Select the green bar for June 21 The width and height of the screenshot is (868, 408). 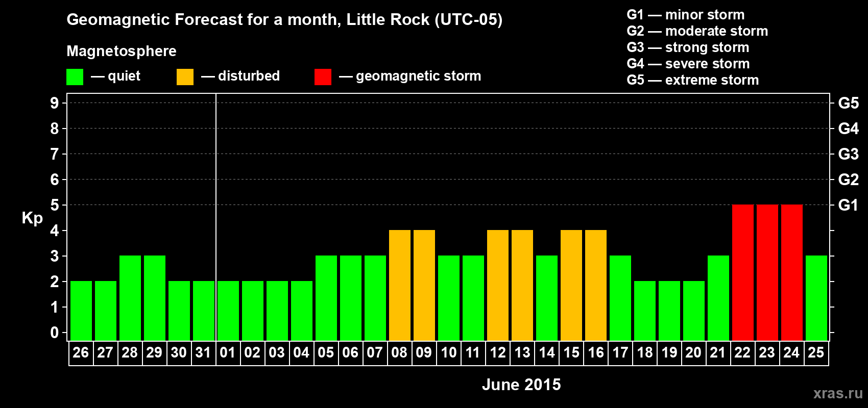pos(718,298)
